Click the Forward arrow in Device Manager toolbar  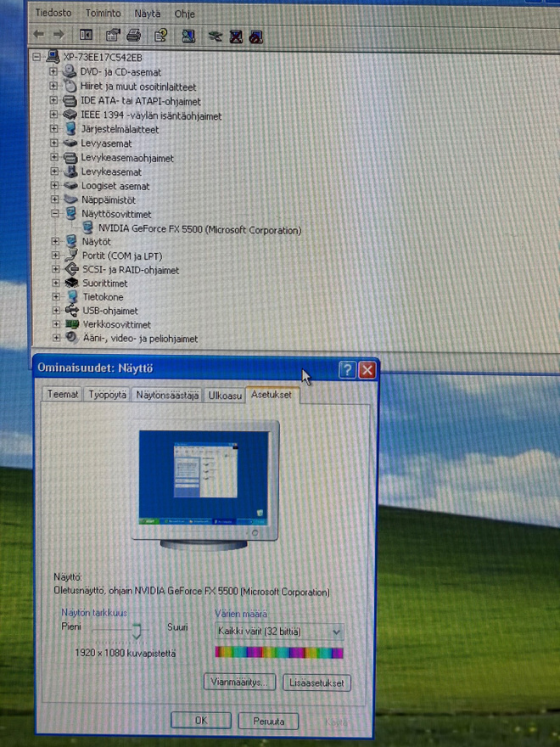point(59,35)
